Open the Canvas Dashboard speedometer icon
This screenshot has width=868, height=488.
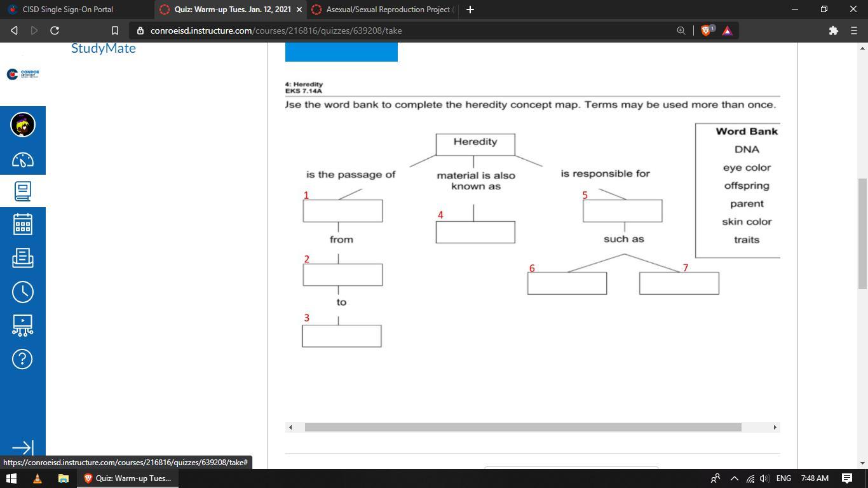coord(23,159)
